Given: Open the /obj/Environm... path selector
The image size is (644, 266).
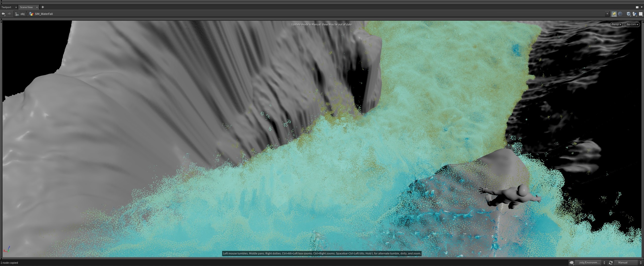Looking at the screenshot, I should pyautogui.click(x=591, y=262).
